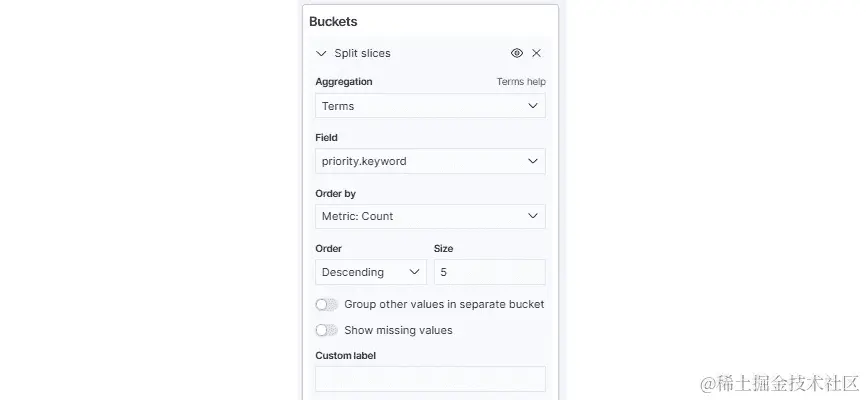
Task: Click the Descending dropdown's chevron arrow
Action: coord(414,272)
